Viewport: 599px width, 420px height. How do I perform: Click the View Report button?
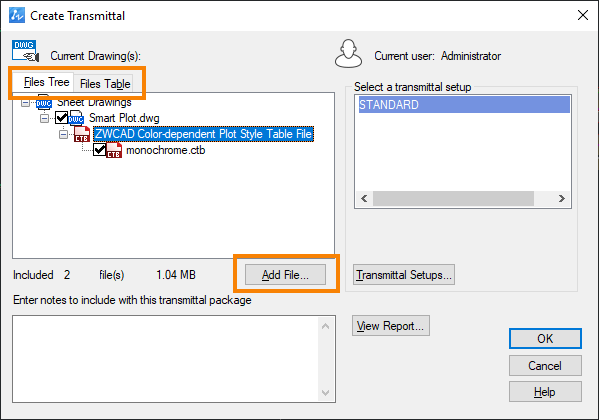[390, 326]
